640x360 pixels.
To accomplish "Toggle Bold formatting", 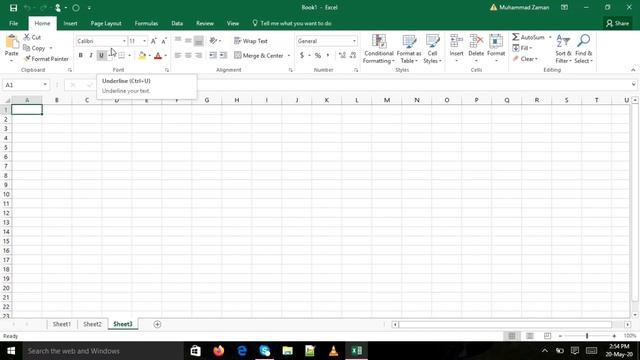I will point(80,56).
